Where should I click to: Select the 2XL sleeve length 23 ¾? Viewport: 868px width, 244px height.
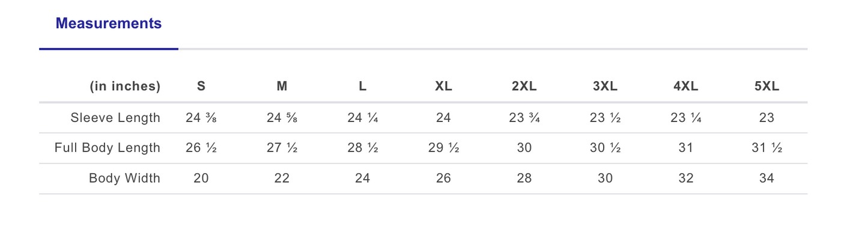[x=524, y=118]
